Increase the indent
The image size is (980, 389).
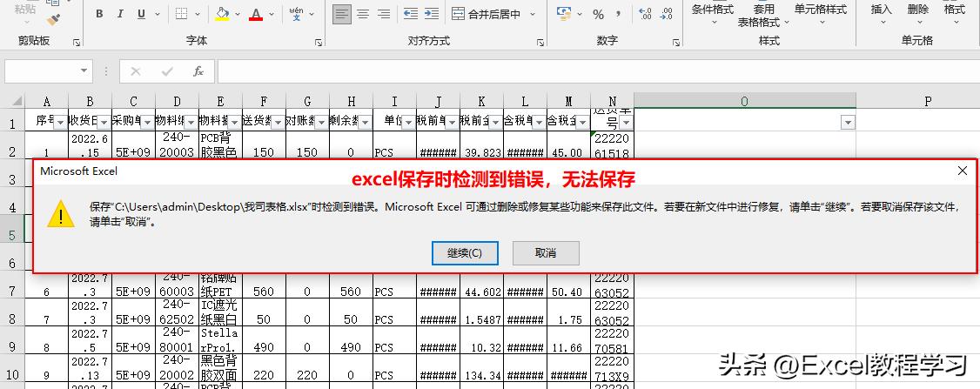tap(431, 14)
